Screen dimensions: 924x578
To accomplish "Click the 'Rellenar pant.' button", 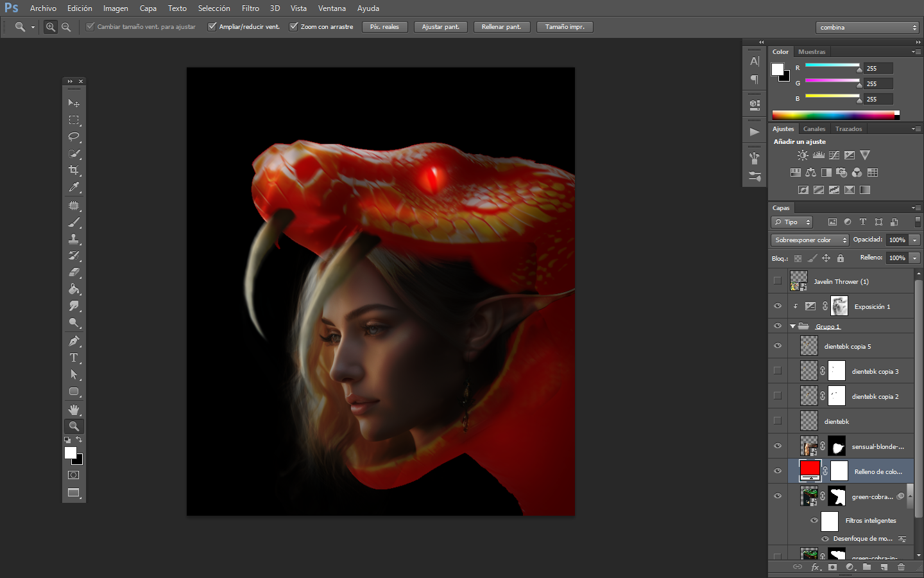I will pyautogui.click(x=501, y=27).
